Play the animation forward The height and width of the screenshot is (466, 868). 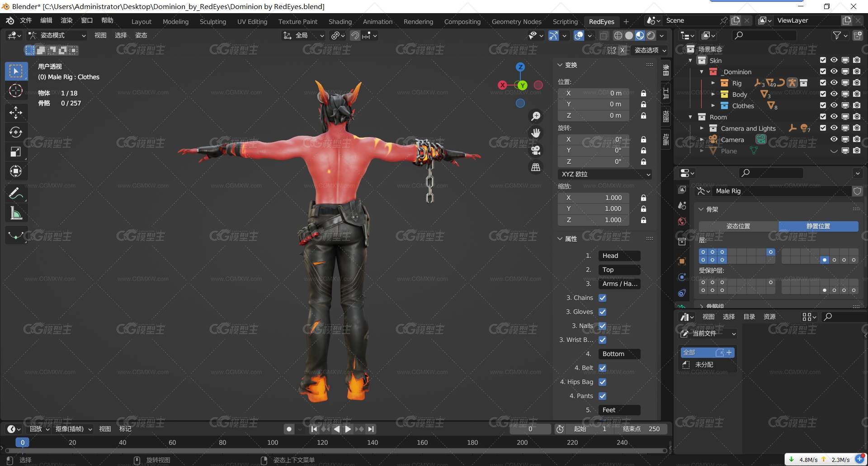coord(348,429)
